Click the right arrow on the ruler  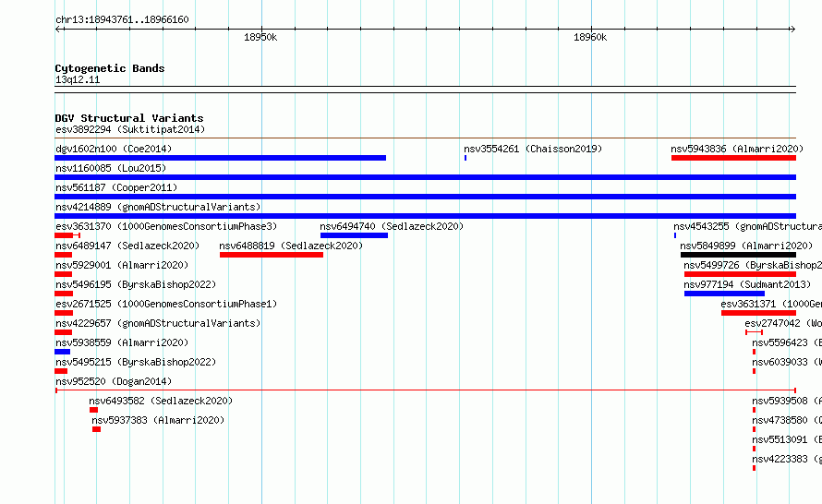[x=792, y=30]
